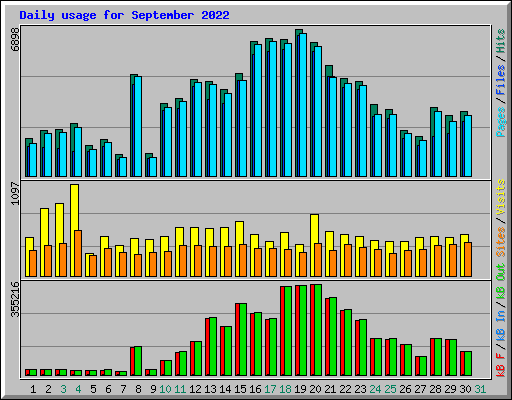Click the day 13 green kB bar
512x400 pixels.
pos(213,347)
